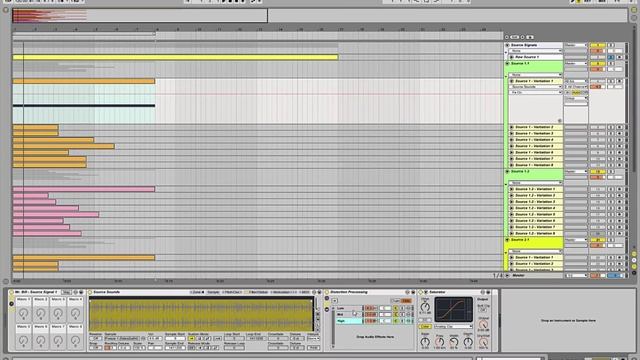Select the Low chain
This screenshot has height=360, width=640.
coord(349,308)
